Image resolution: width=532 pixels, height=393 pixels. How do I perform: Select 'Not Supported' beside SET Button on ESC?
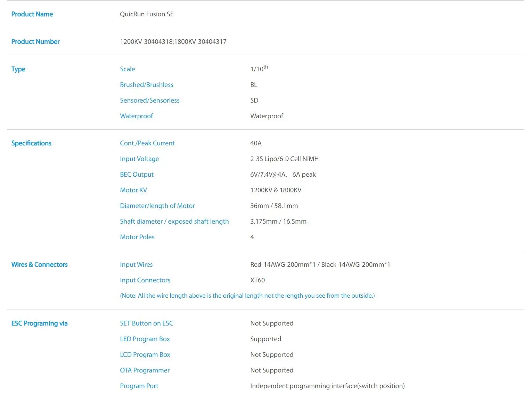pyautogui.click(x=272, y=323)
